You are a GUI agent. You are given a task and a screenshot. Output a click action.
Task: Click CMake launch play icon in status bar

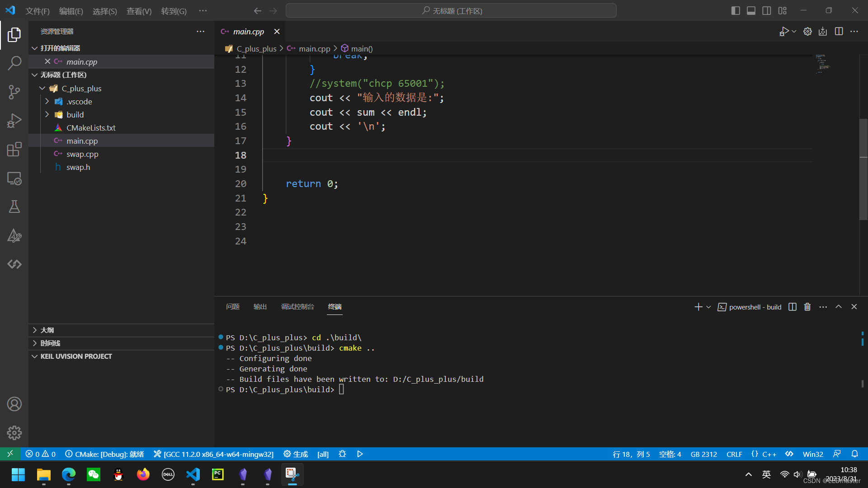tap(360, 454)
